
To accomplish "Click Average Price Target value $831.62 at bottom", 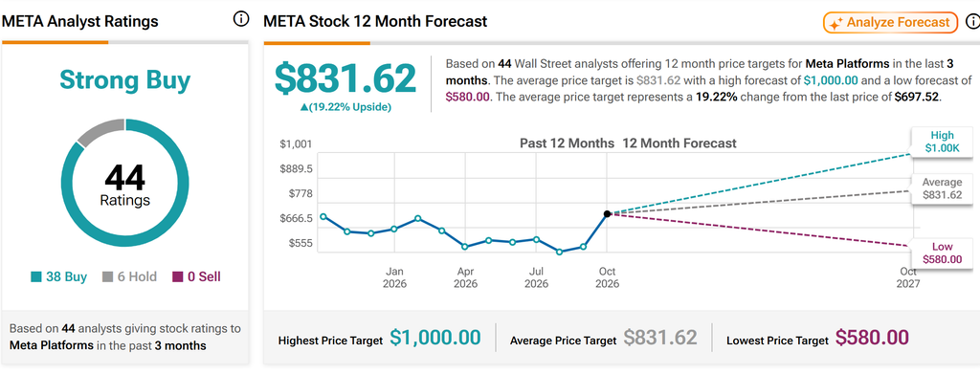I will [x=660, y=338].
